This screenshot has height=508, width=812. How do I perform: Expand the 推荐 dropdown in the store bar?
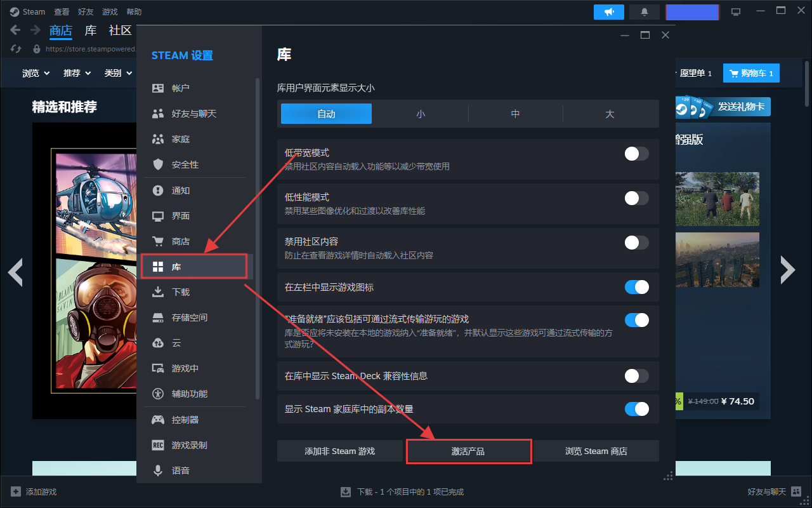point(77,73)
